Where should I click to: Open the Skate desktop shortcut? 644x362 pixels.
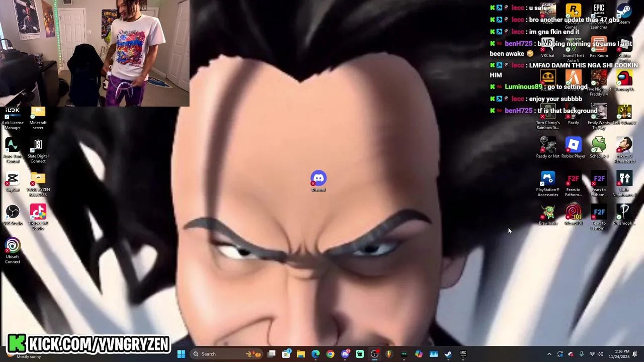[x=547, y=13]
